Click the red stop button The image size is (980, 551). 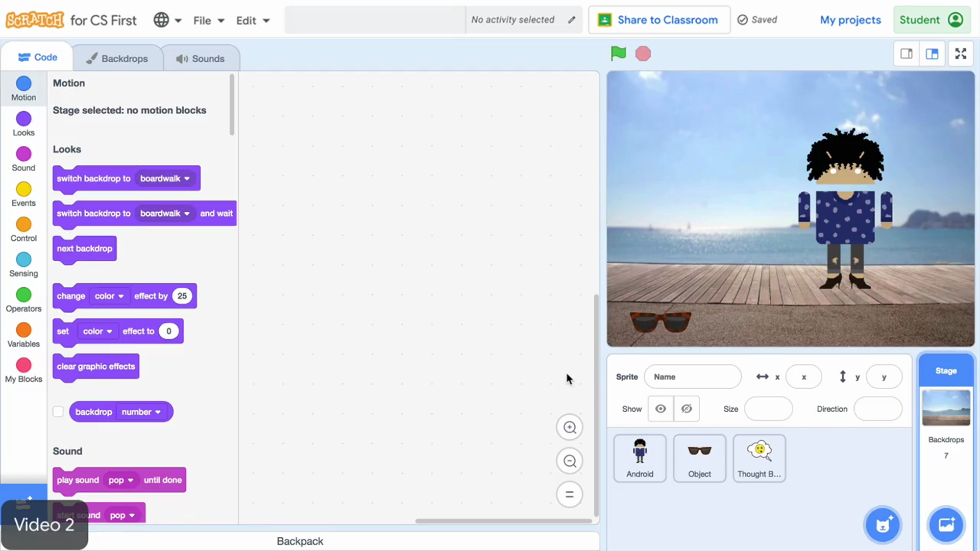[x=643, y=54]
